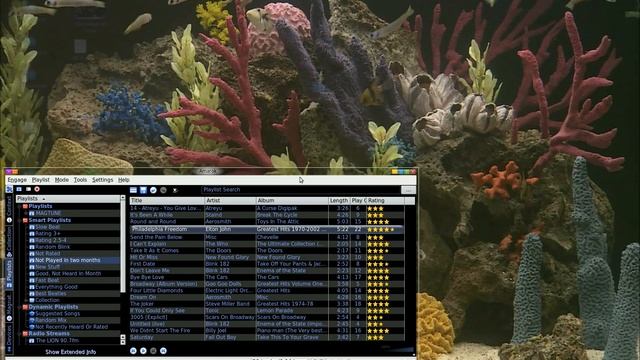
Task: Select Not Recently Heard Or Rated playlist
Action: (x=71, y=327)
